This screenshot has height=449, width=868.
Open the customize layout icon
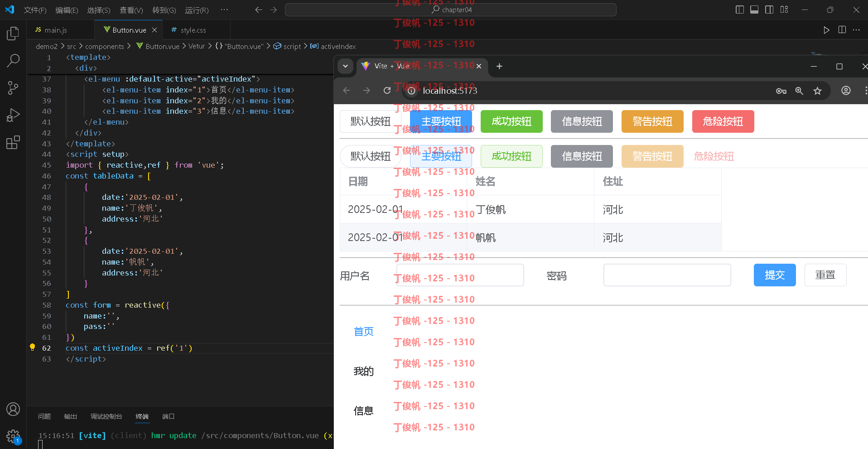[784, 10]
